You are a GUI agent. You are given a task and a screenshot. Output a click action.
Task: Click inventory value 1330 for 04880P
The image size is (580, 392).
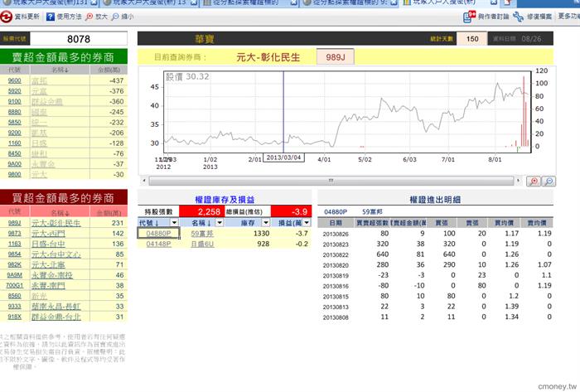coord(262,234)
